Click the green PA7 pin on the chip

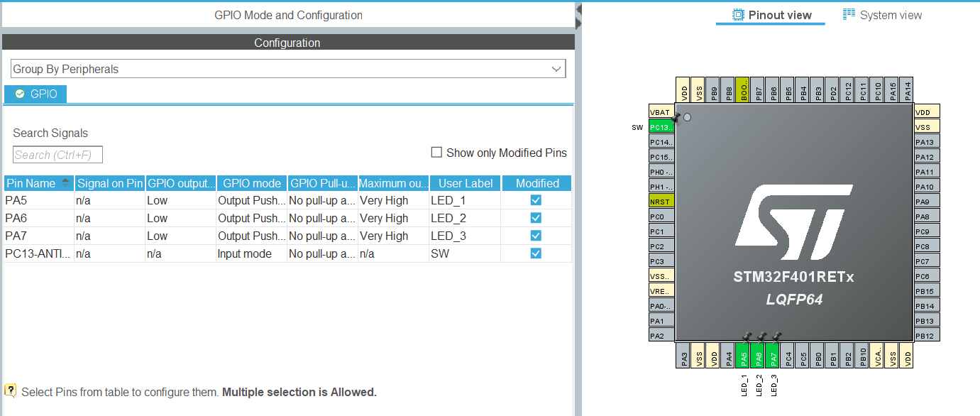tap(773, 355)
